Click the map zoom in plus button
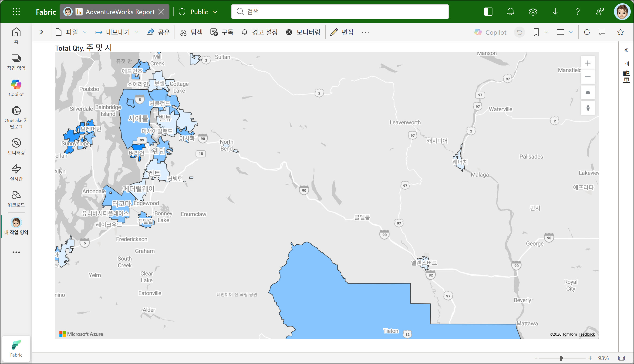The width and height of the screenshot is (634, 364). [587, 63]
